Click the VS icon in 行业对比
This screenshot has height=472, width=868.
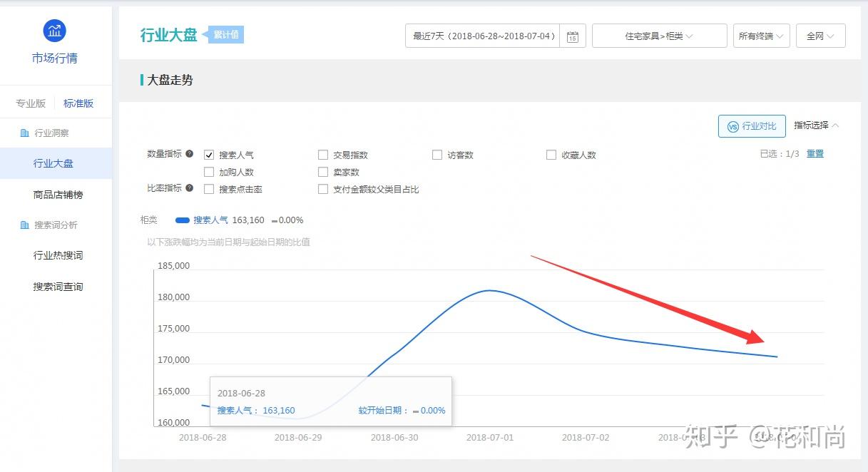[732, 126]
